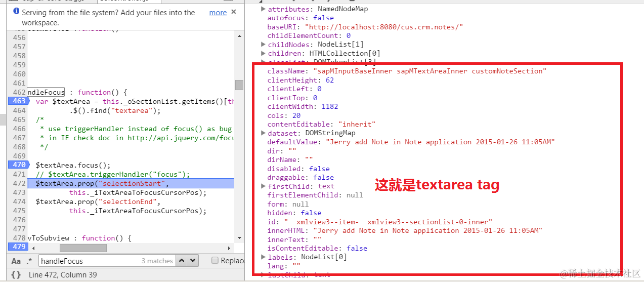Click the form: null property
Screen dimensions: 644x282
click(x=288, y=204)
